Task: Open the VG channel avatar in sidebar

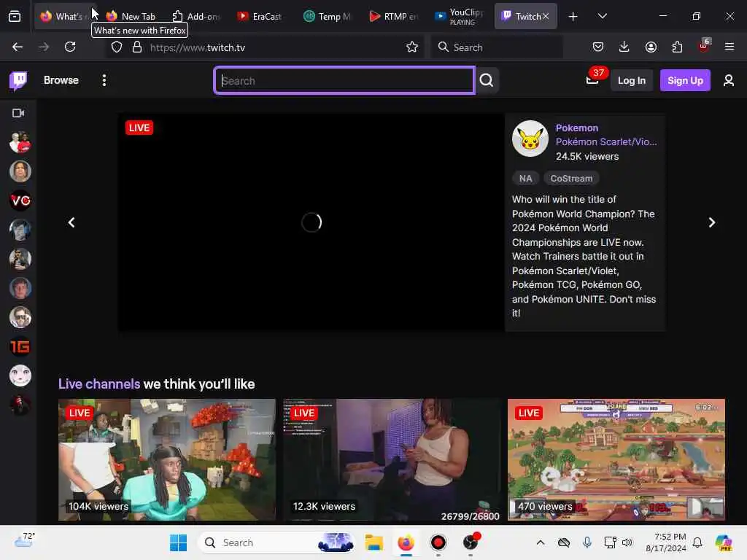Action: click(20, 201)
